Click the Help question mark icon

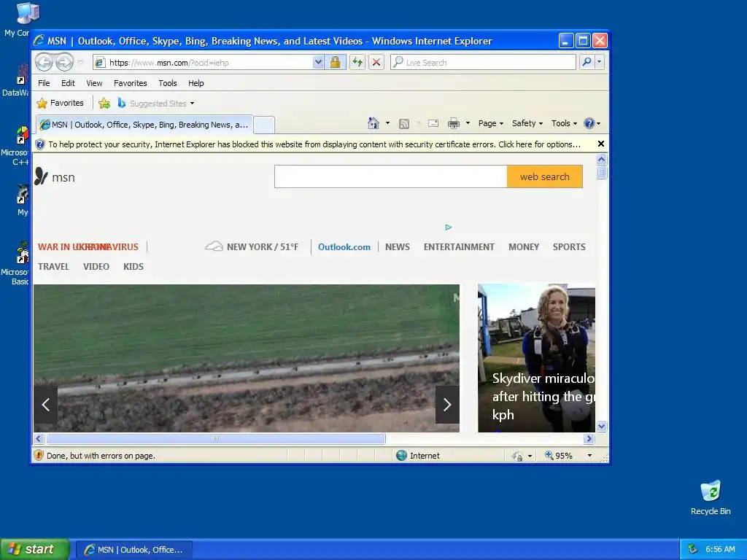coord(589,123)
